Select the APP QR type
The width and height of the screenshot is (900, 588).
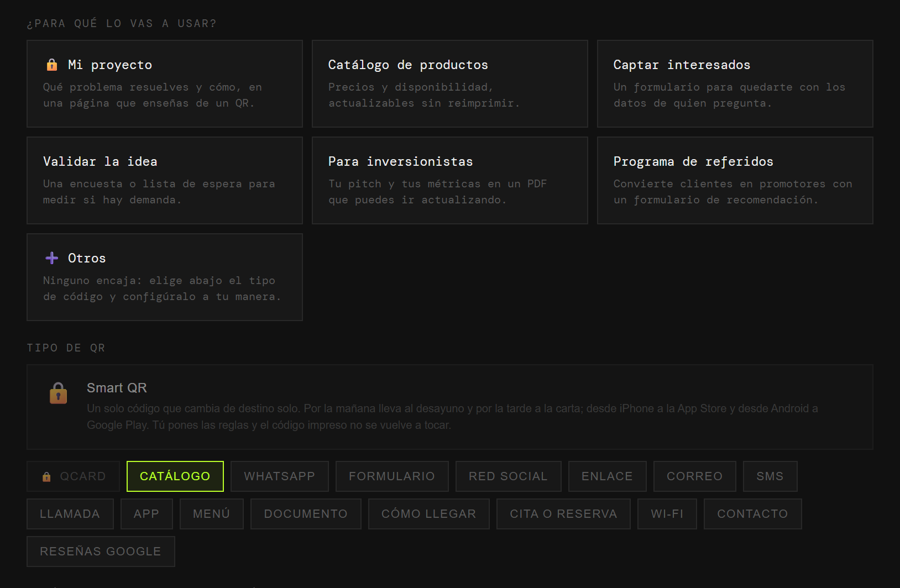146,514
